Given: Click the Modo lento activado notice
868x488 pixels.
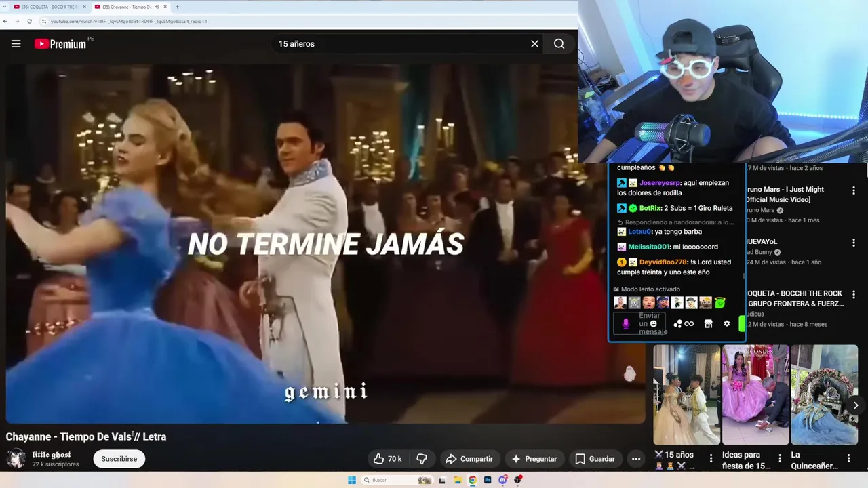Looking at the screenshot, I should [x=646, y=289].
